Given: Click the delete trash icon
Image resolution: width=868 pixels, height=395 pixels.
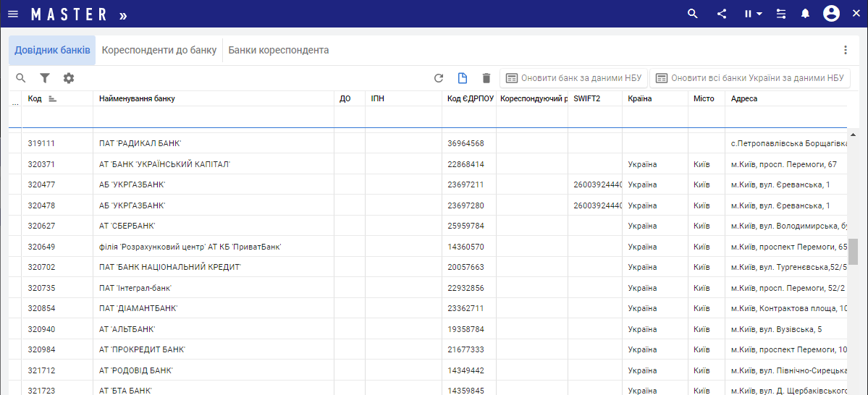Looking at the screenshot, I should 486,78.
